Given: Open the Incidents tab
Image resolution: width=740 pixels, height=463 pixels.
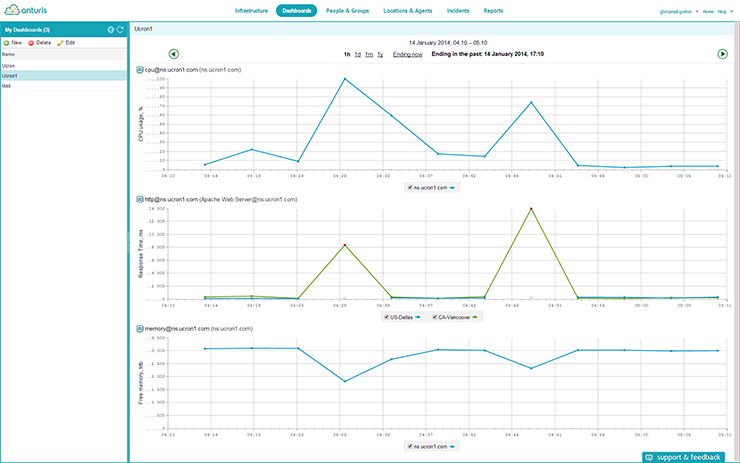Looking at the screenshot, I should coord(458,10).
